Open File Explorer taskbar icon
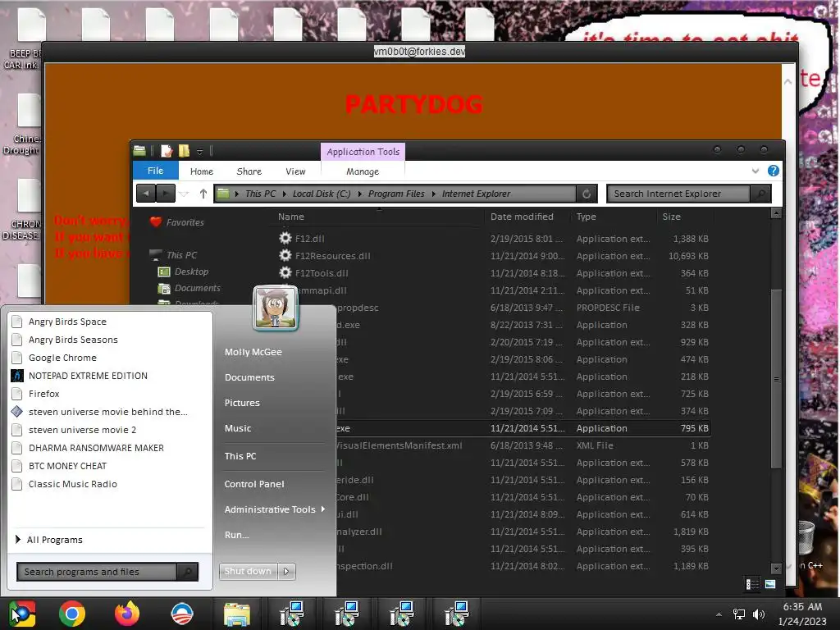Image resolution: width=840 pixels, height=630 pixels. pyautogui.click(x=237, y=614)
